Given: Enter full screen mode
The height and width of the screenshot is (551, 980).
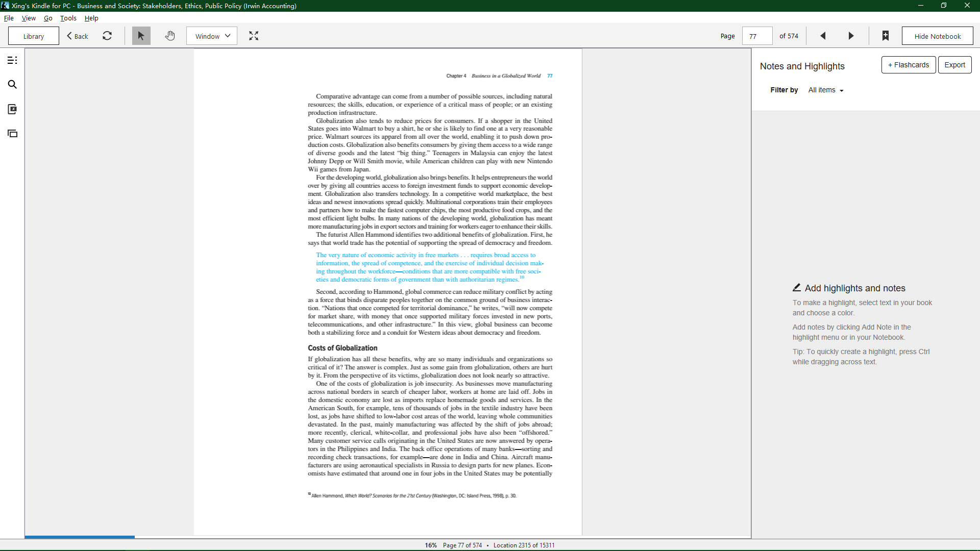Looking at the screenshot, I should [254, 36].
